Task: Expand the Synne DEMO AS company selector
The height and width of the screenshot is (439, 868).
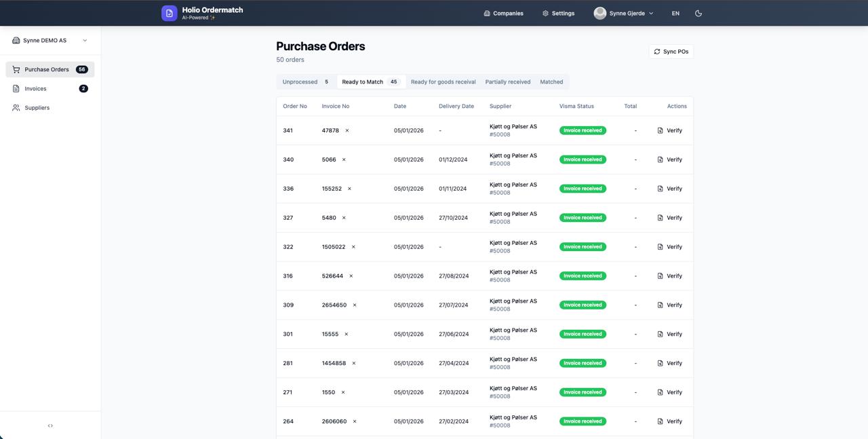Action: 50,40
